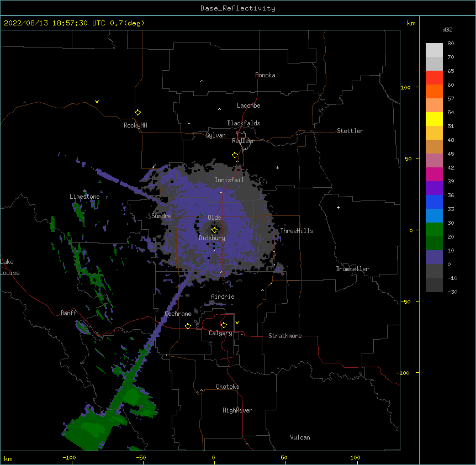
Task: Click the Sundre label
Action: pyautogui.click(x=161, y=216)
